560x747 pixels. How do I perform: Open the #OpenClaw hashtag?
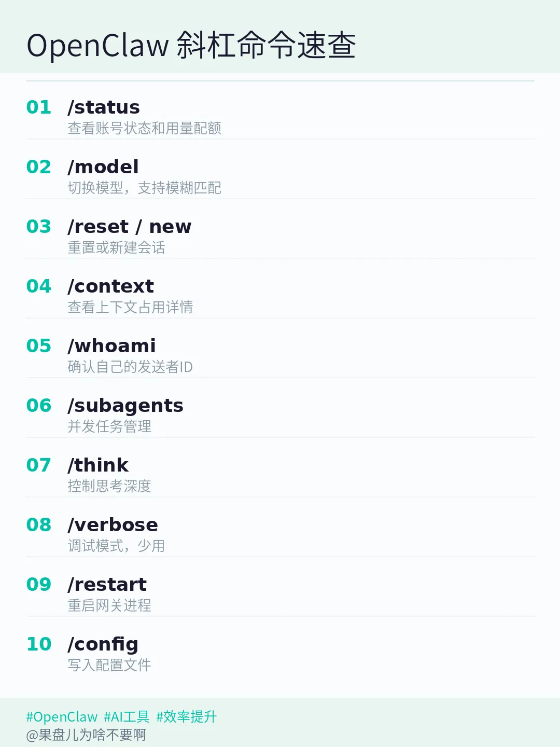click(x=62, y=717)
